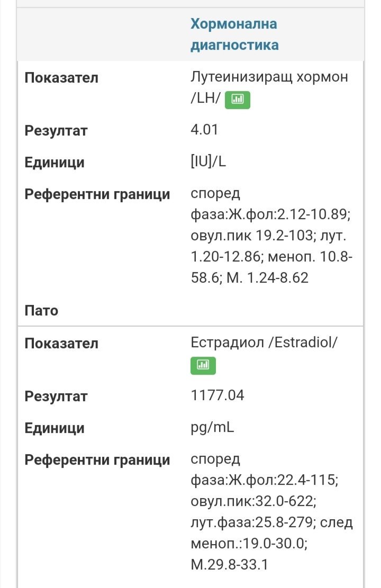Click the [IU]/L units value
This screenshot has height=588, width=381.
[208, 161]
